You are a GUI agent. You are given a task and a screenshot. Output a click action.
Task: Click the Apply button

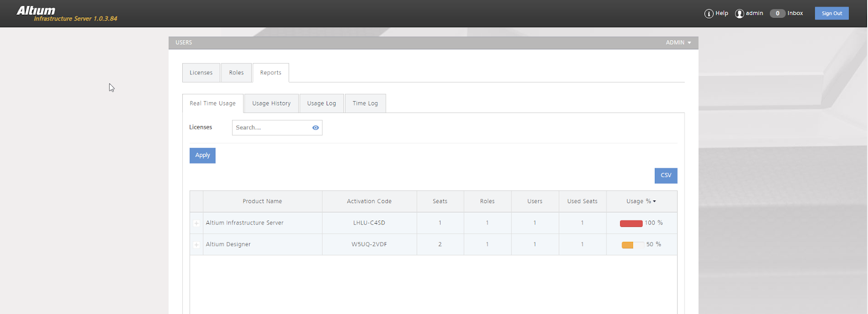(202, 155)
